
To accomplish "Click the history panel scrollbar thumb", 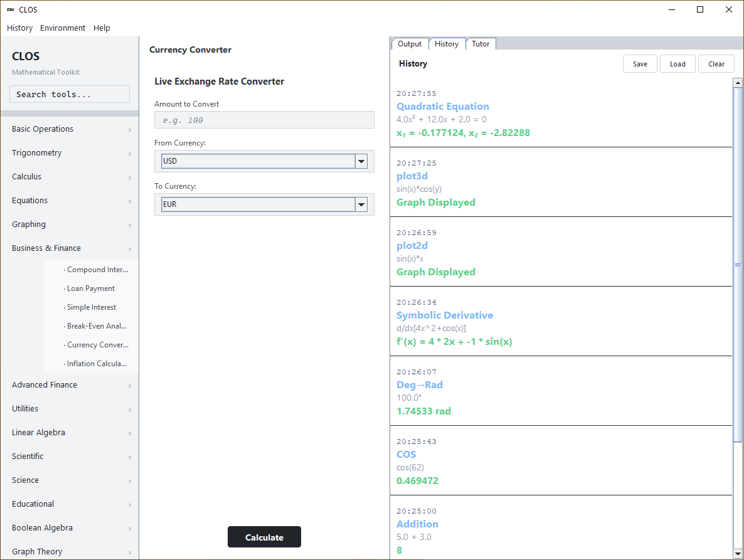I will pyautogui.click(x=737, y=265).
